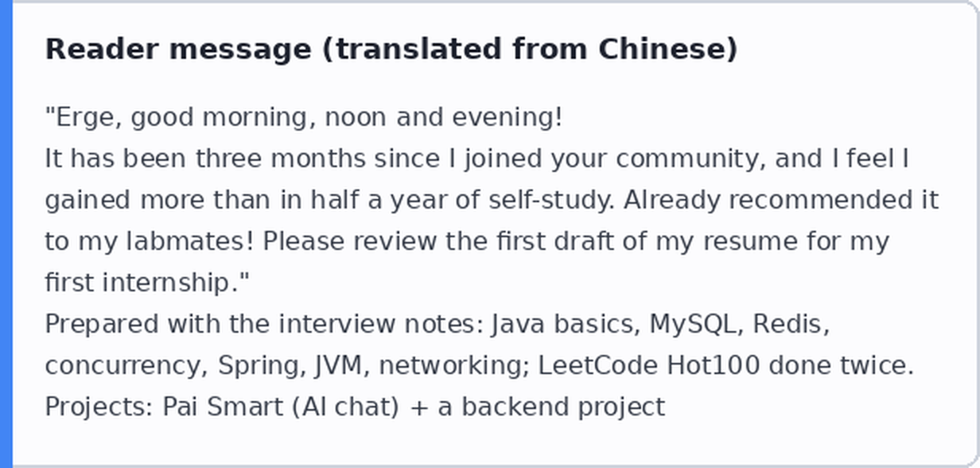Screen dimensions: 980x468
Task: Click the words "first internship." closing the quote
Action: [148, 283]
